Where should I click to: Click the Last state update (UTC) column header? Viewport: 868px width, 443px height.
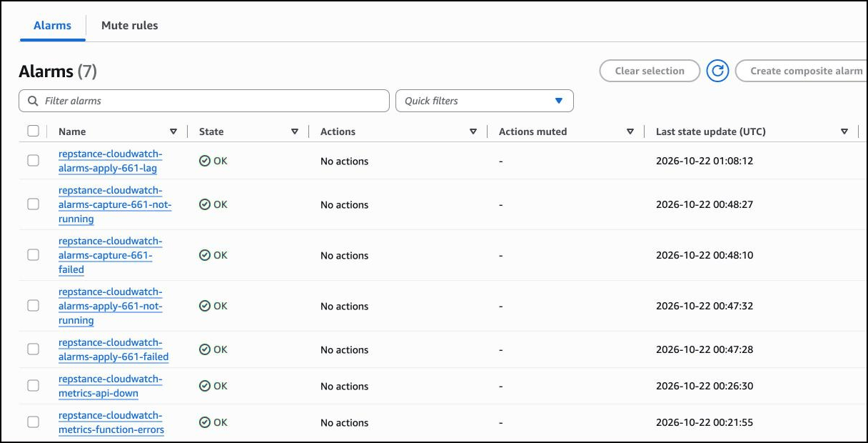(711, 131)
